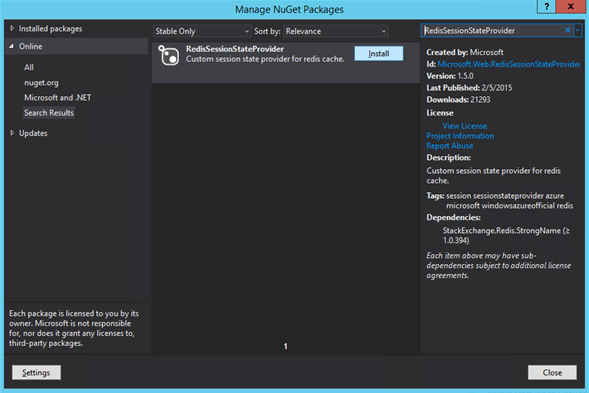Click the StackExchange.Redis.StrongName dependency text
This screenshot has width=589, height=393.
click(506, 236)
